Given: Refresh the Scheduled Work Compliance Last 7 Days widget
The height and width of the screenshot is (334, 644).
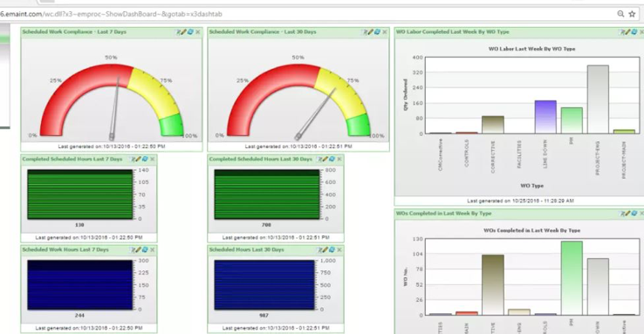Looking at the screenshot, I should pyautogui.click(x=190, y=32).
